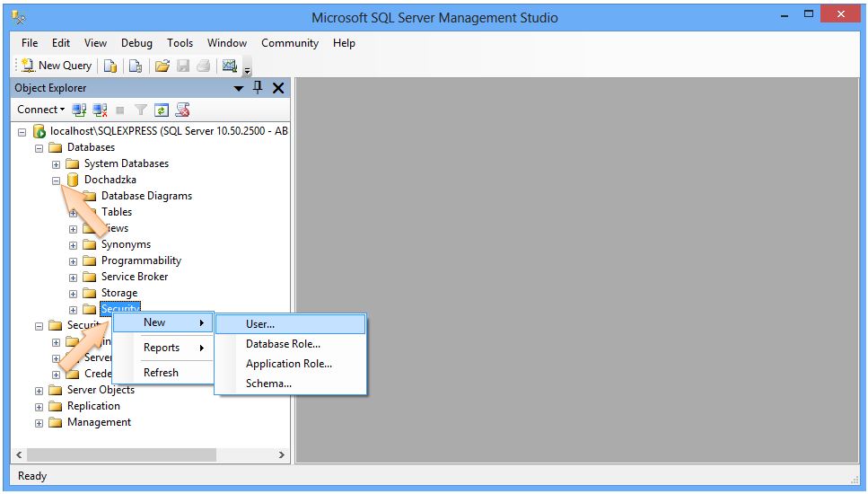
Task: Click the Open File folder icon
Action: (x=162, y=66)
